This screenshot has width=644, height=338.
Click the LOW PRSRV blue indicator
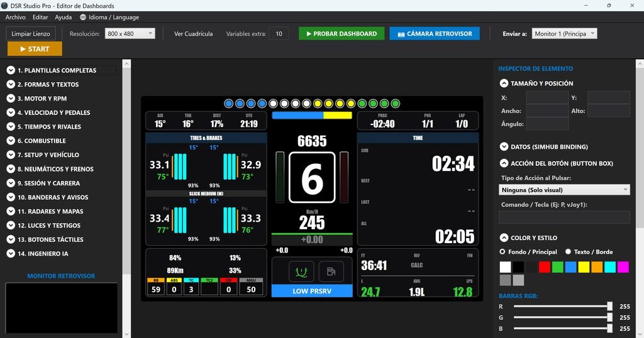tap(312, 291)
